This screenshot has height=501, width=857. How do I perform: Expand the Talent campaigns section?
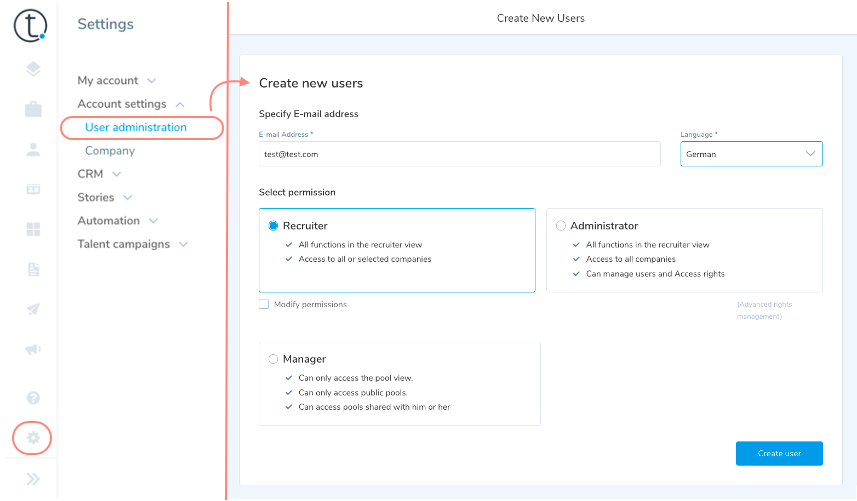tap(132, 244)
